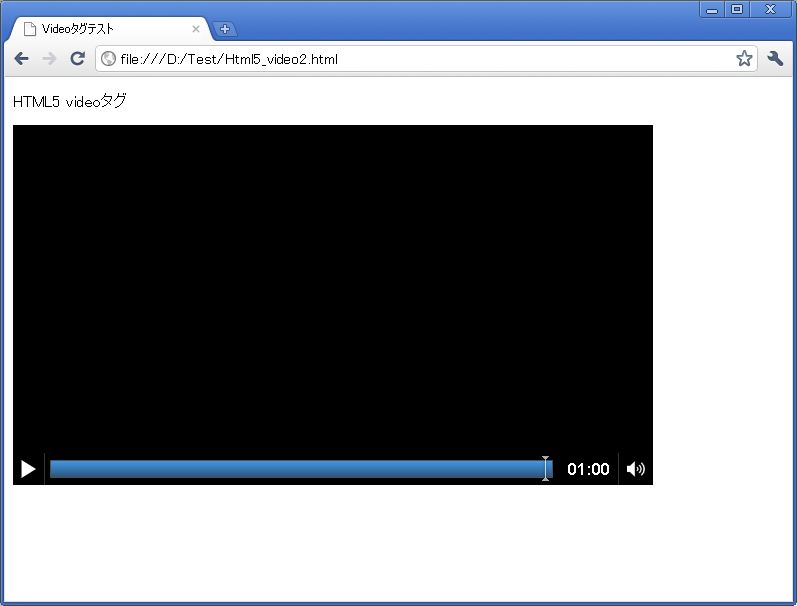Open a new tab with plus button
The height and width of the screenshot is (606, 797).
point(224,29)
